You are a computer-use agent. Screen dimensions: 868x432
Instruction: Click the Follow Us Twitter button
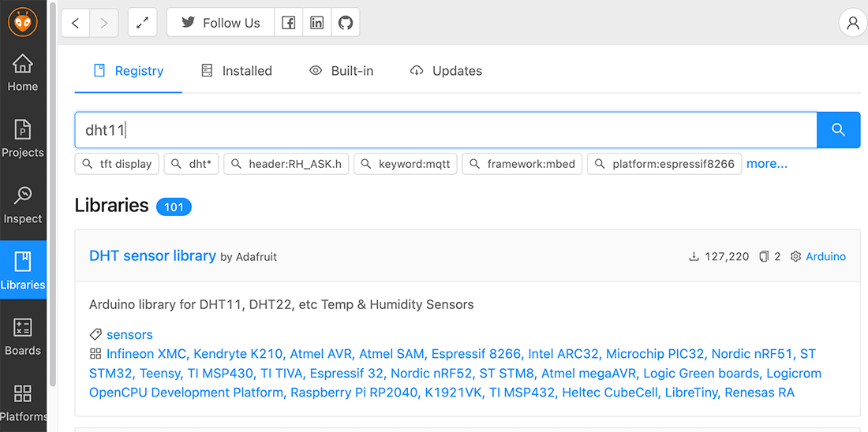[220, 23]
